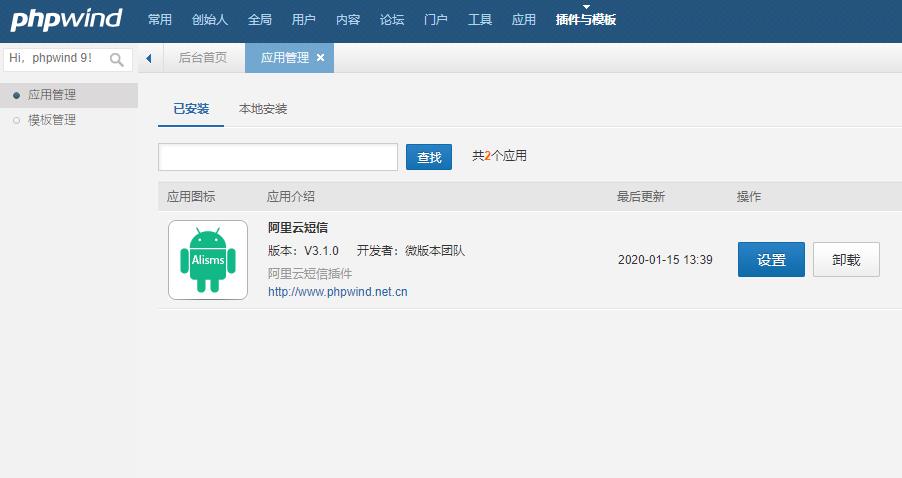Click the 版本：V3.1.0 text

pyautogui.click(x=303, y=251)
